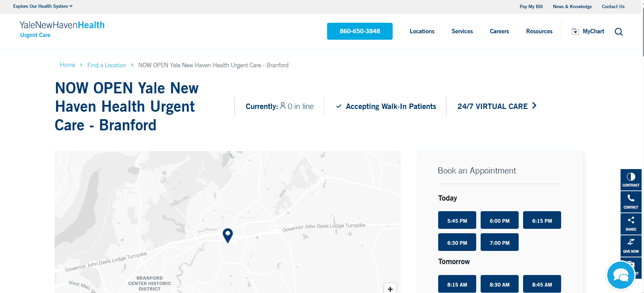Open the search magnifier icon
The height and width of the screenshot is (293, 644).
[619, 32]
